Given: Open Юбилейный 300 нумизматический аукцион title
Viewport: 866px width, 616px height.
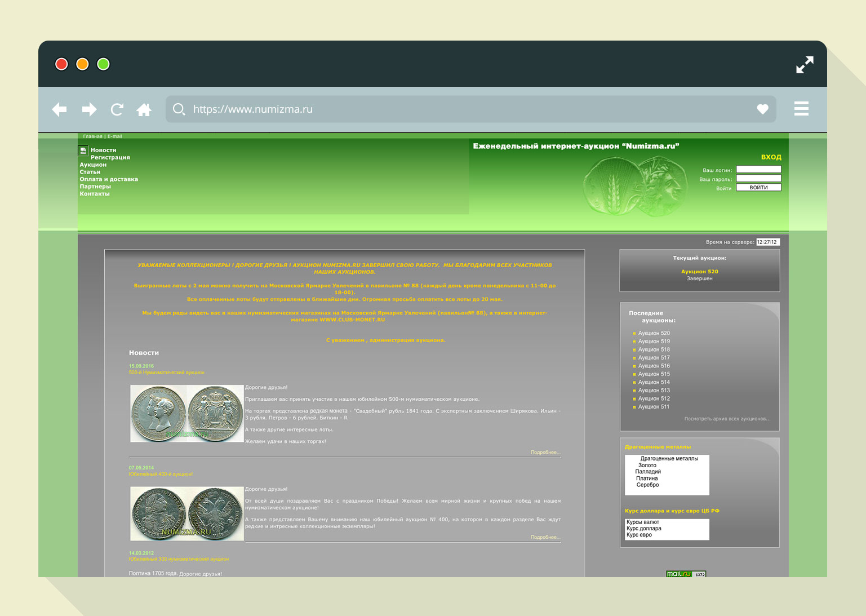Looking at the screenshot, I should (179, 560).
